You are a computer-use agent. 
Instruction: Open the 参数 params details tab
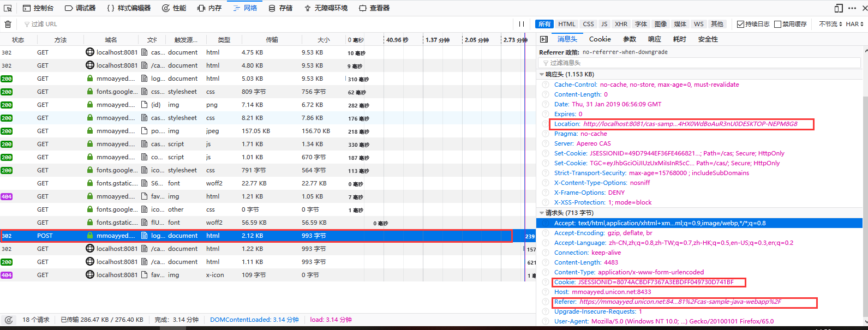(630, 39)
